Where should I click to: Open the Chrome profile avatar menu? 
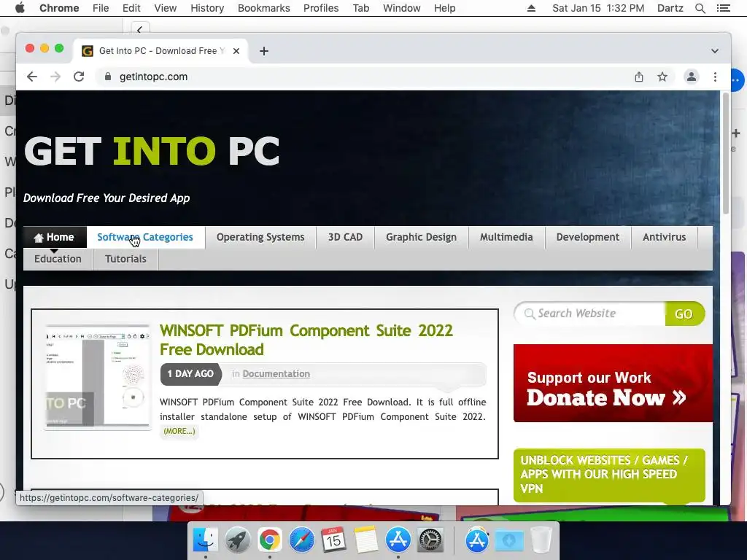[x=692, y=77]
